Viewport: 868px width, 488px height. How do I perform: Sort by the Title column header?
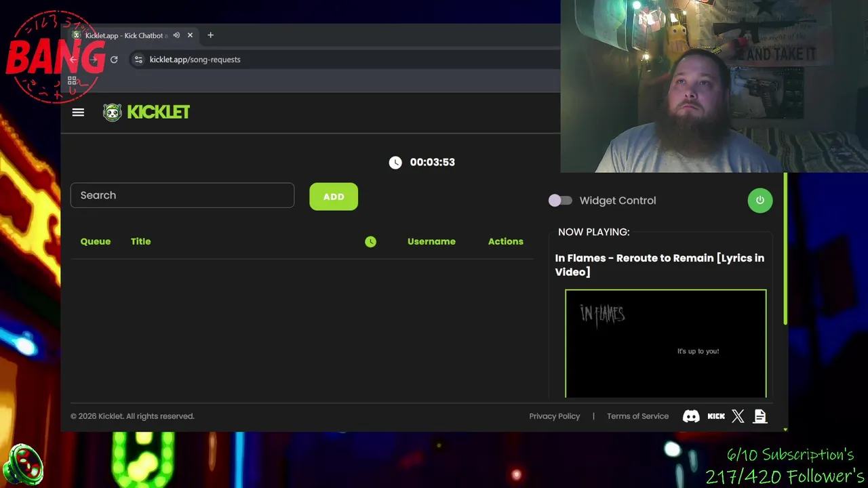pos(141,241)
